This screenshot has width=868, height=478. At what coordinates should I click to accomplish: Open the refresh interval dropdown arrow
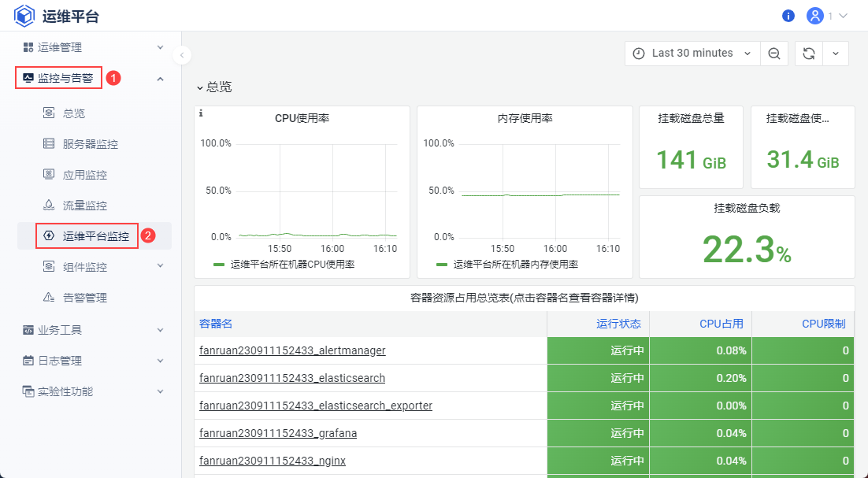[836, 54]
